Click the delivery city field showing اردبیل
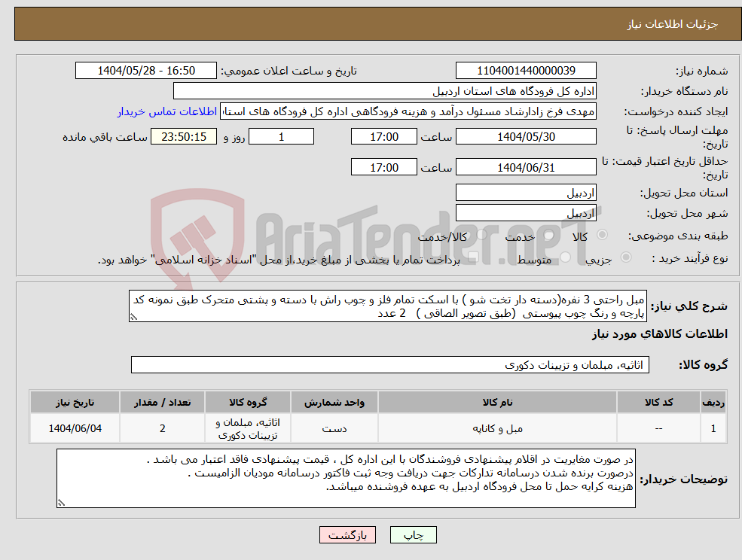The image size is (742, 560). click(526, 212)
